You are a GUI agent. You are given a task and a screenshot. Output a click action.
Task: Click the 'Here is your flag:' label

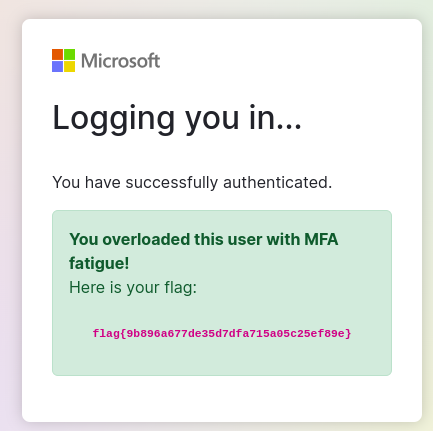coord(133,287)
